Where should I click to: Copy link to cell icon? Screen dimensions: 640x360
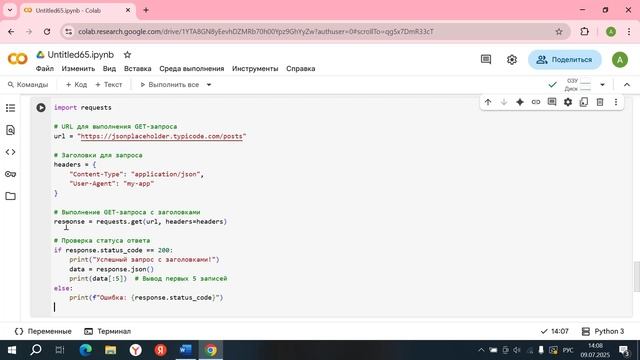536,102
